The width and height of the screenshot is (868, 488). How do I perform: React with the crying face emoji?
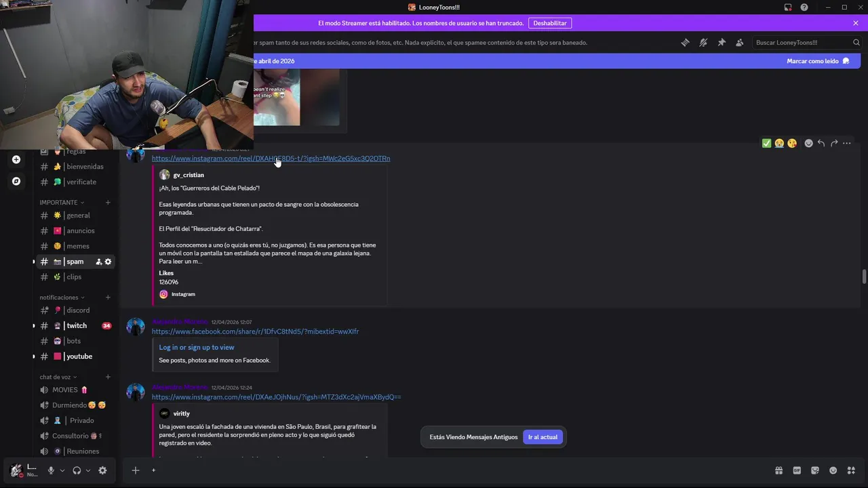779,143
